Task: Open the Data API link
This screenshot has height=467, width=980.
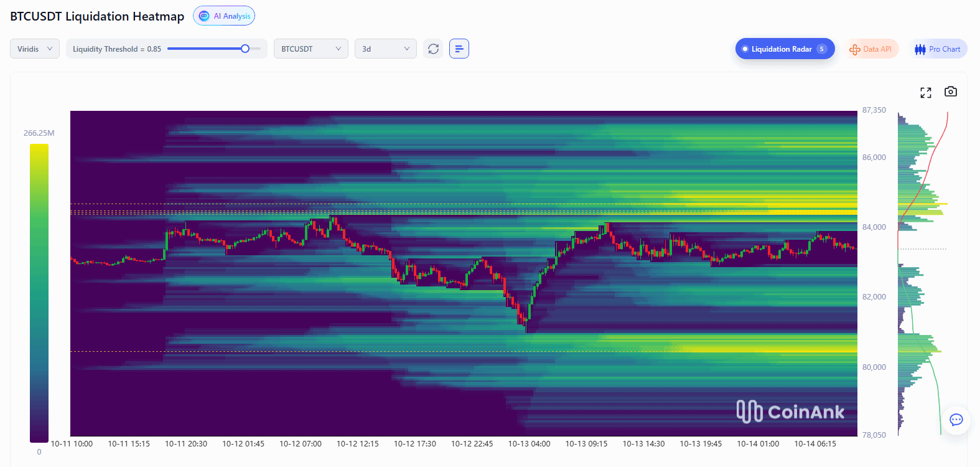Action: point(872,49)
